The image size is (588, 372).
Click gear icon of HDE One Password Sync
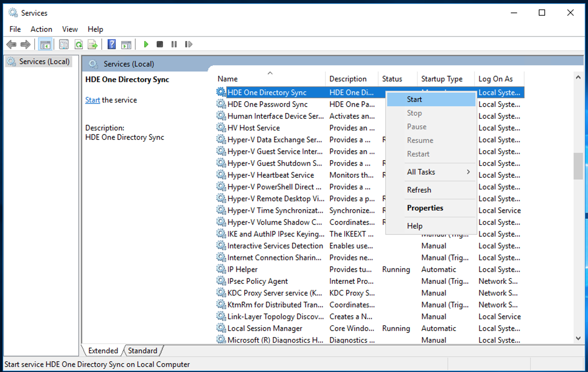click(221, 104)
